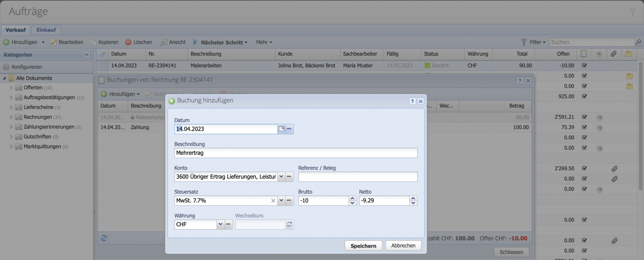Expand the Rechnungen tree folder
This screenshot has height=260, width=644.
click(x=12, y=117)
